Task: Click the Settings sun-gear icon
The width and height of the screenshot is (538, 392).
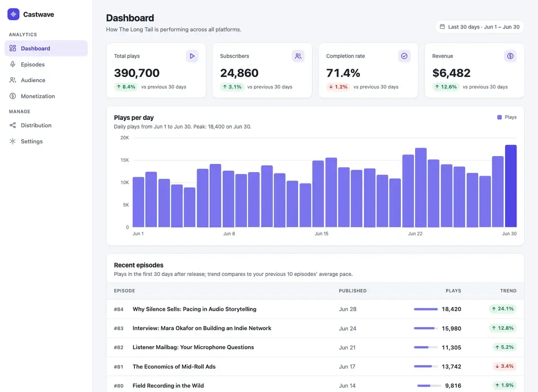Action: click(13, 142)
